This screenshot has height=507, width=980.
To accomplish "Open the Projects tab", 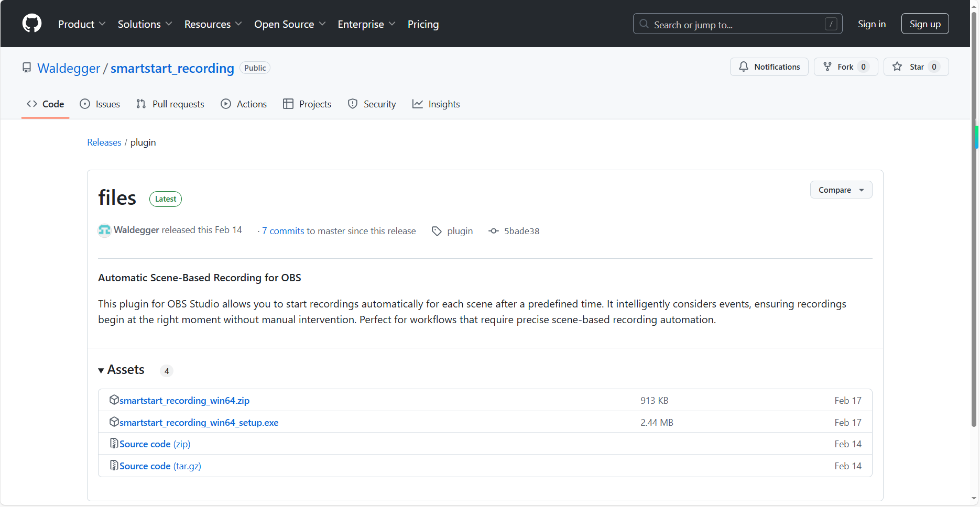I will click(x=307, y=104).
